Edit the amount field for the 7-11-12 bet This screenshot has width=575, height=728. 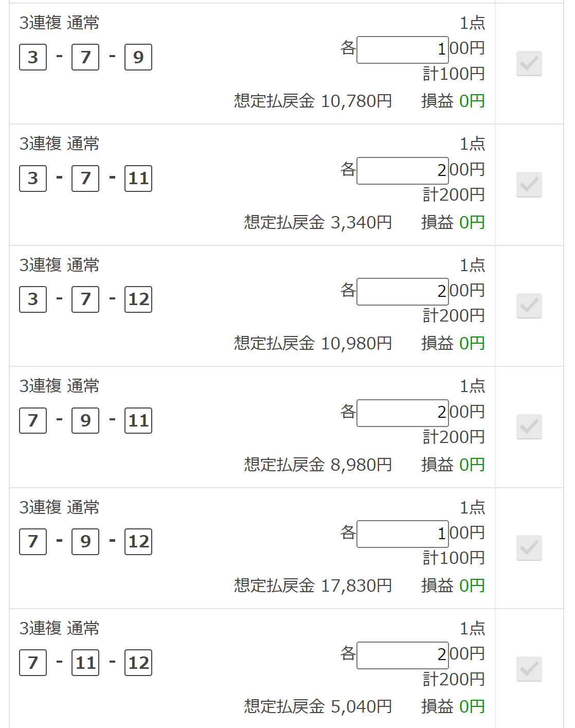point(403,655)
